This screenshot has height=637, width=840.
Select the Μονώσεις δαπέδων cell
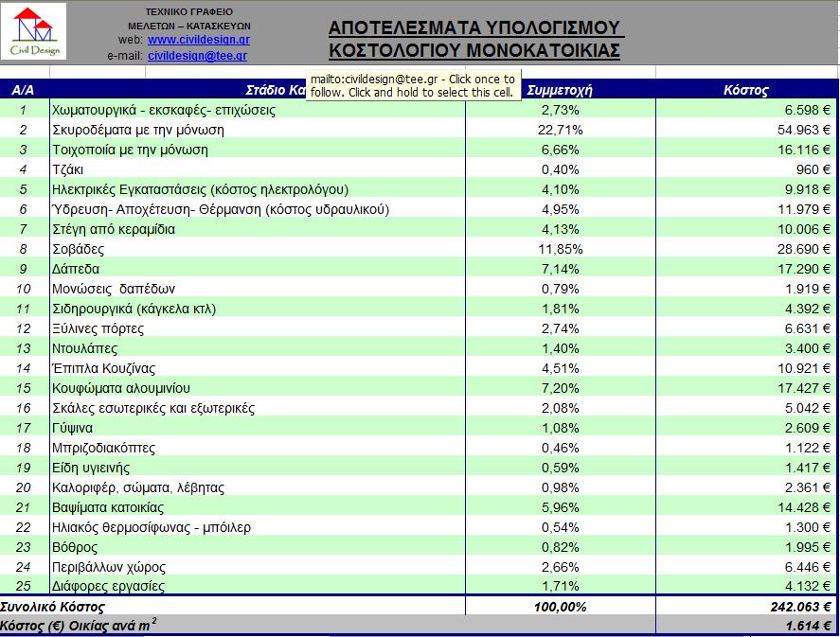click(258, 289)
